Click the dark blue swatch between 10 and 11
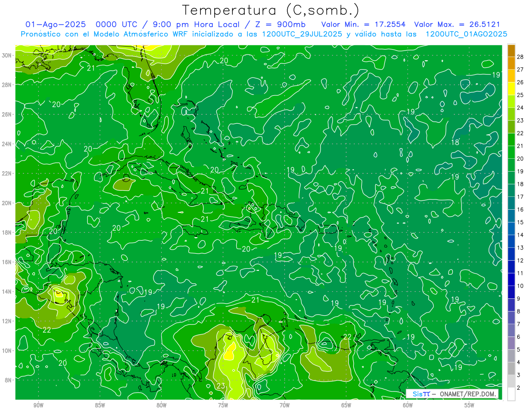532x411 pixels. pyautogui.click(x=511, y=279)
